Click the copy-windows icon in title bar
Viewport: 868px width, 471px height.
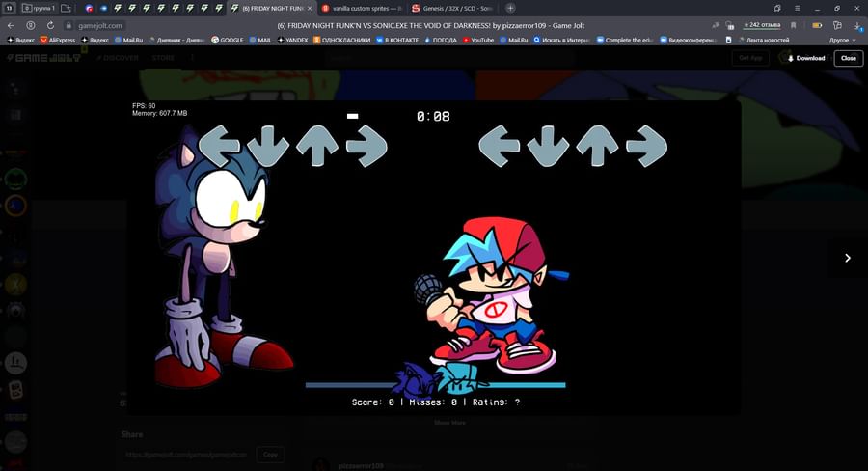tap(777, 9)
